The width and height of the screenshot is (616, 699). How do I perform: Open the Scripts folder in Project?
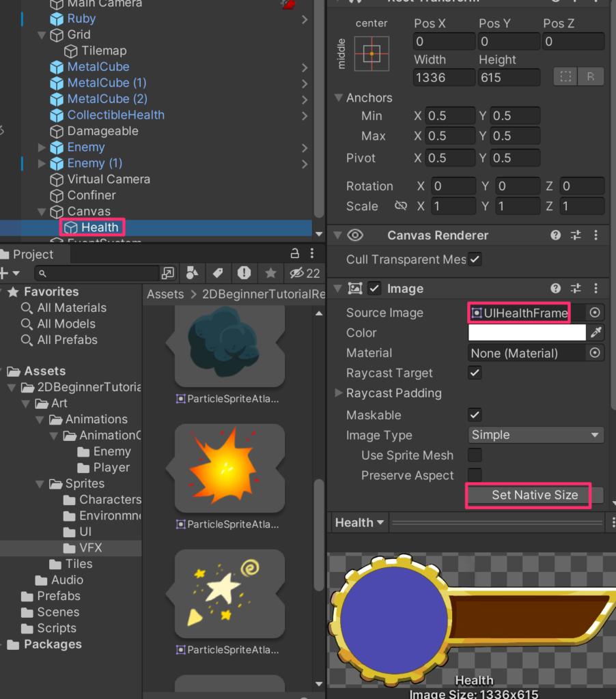[57, 628]
